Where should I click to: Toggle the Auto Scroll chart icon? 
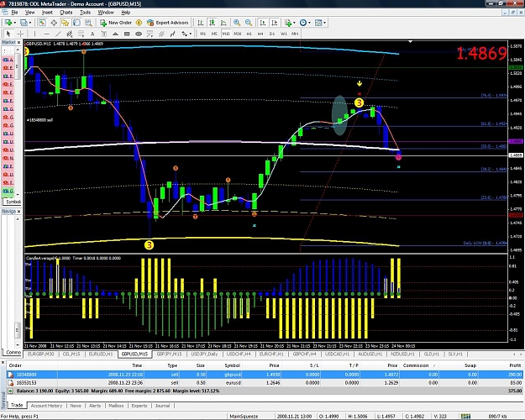[x=263, y=23]
